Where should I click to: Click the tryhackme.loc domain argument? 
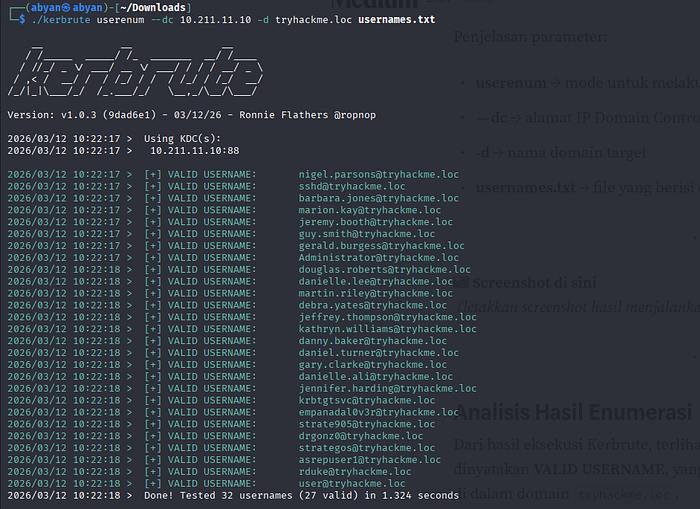[x=313, y=20]
